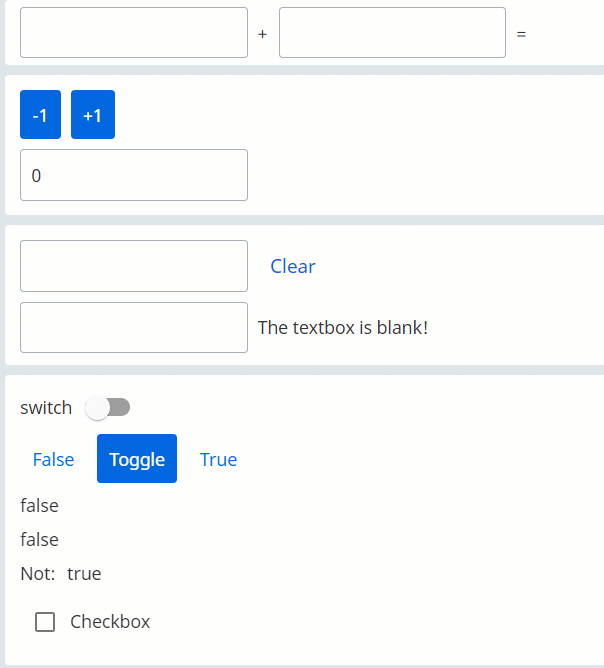Click the plus sign between addend fields
Screen dimensions: 604x668
click(x=262, y=34)
